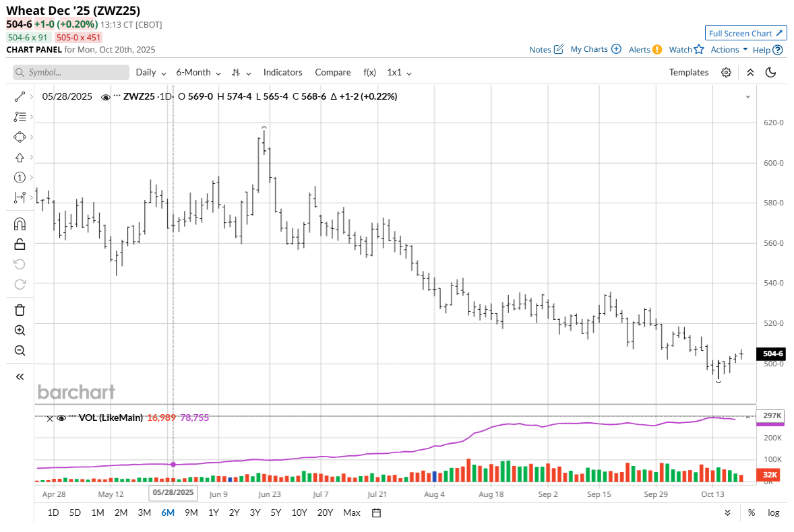Redo the last chart action
Viewport: 794px width, 532px height.
coord(20,285)
